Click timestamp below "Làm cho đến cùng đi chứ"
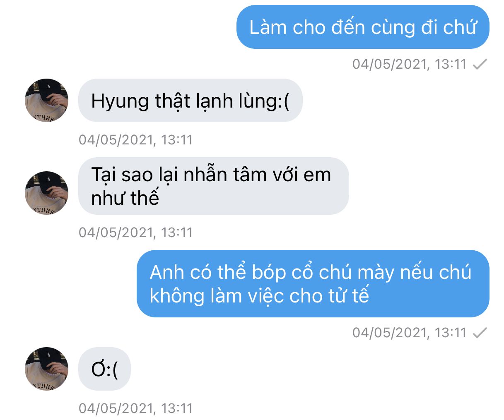Screen dimensions: 504x420 [410, 64]
